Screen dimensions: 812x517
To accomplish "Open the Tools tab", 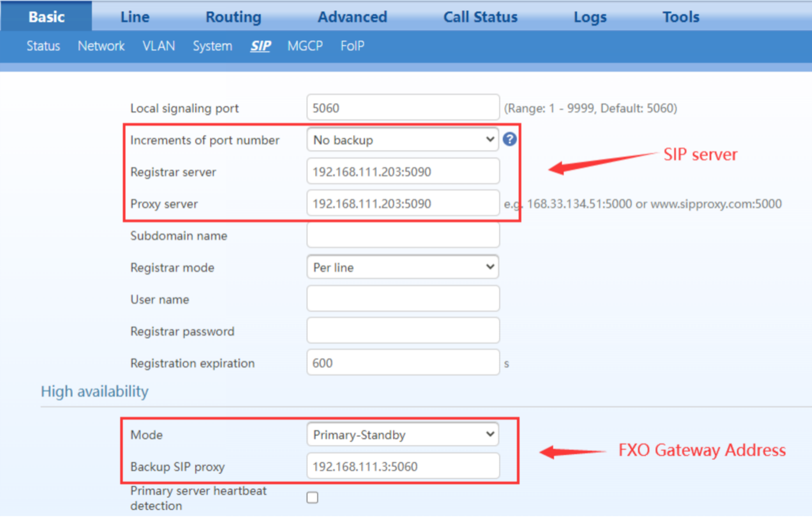I will [681, 17].
